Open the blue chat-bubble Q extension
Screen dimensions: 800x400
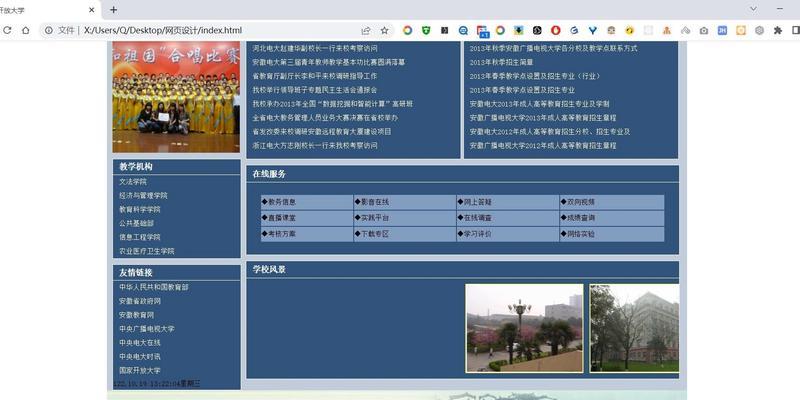pyautogui.click(x=463, y=31)
